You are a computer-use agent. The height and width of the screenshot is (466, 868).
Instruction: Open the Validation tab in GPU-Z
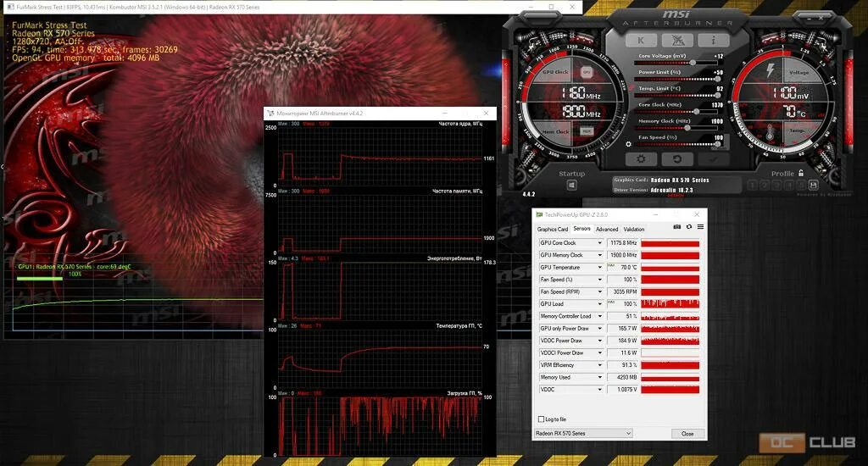tap(634, 229)
